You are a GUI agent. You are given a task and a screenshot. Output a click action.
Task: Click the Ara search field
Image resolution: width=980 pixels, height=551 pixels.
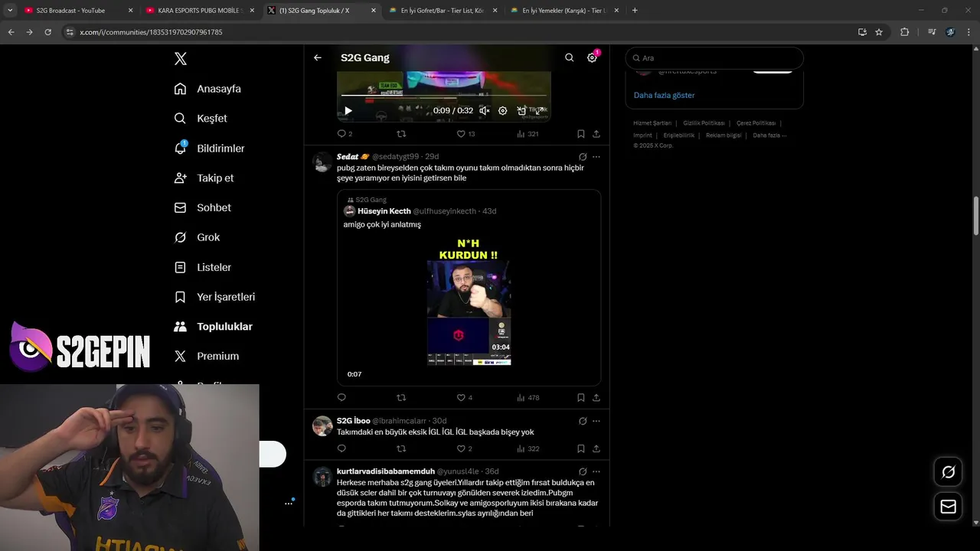[x=714, y=58]
